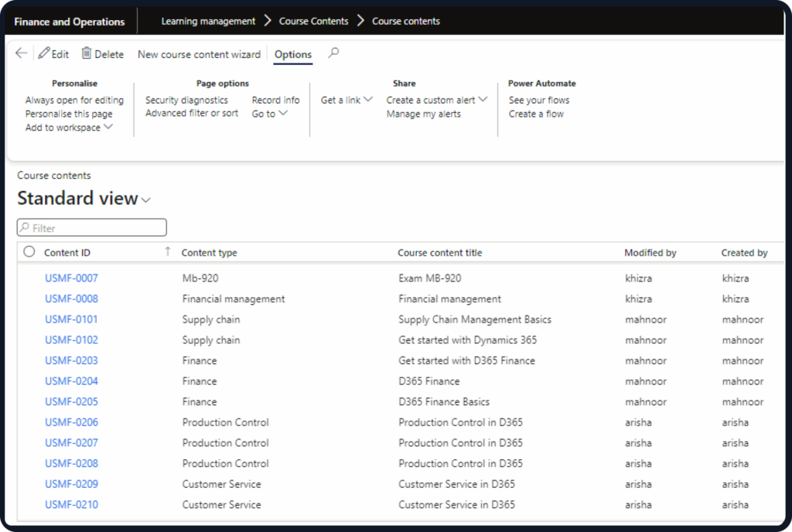Viewport: 792px width, 532px height.
Task: Open the USMF-0203 content link
Action: tap(71, 360)
